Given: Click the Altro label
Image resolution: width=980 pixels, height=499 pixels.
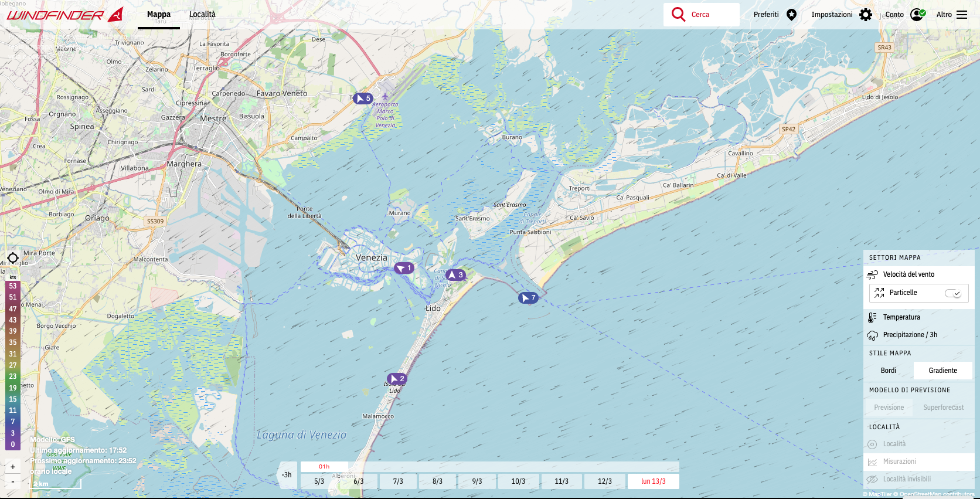Looking at the screenshot, I should click(x=944, y=15).
